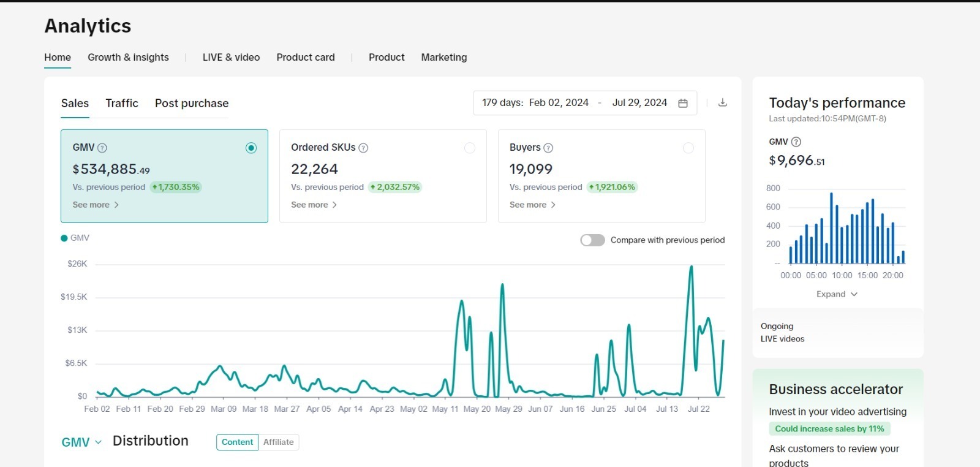This screenshot has width=980, height=467.
Task: Select the Ordered SKUs radio button
Action: click(x=470, y=148)
